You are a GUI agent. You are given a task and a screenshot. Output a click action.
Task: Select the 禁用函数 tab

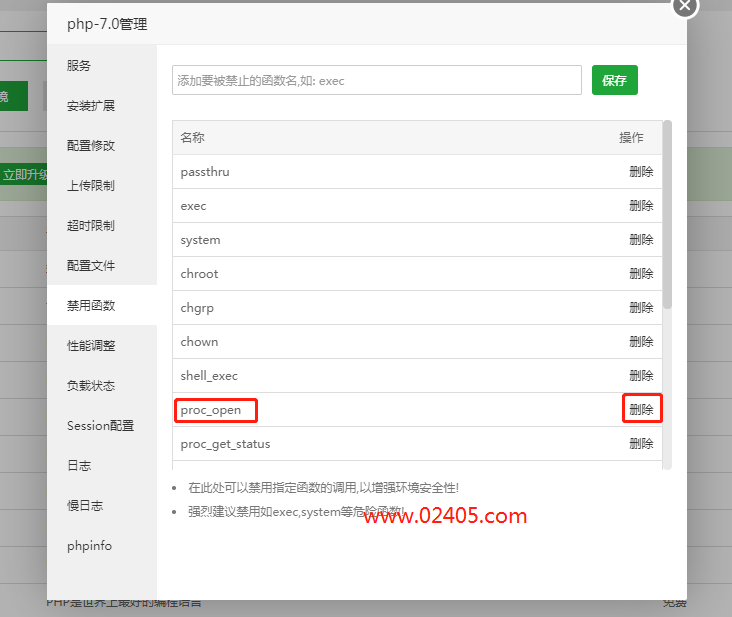[x=102, y=305]
